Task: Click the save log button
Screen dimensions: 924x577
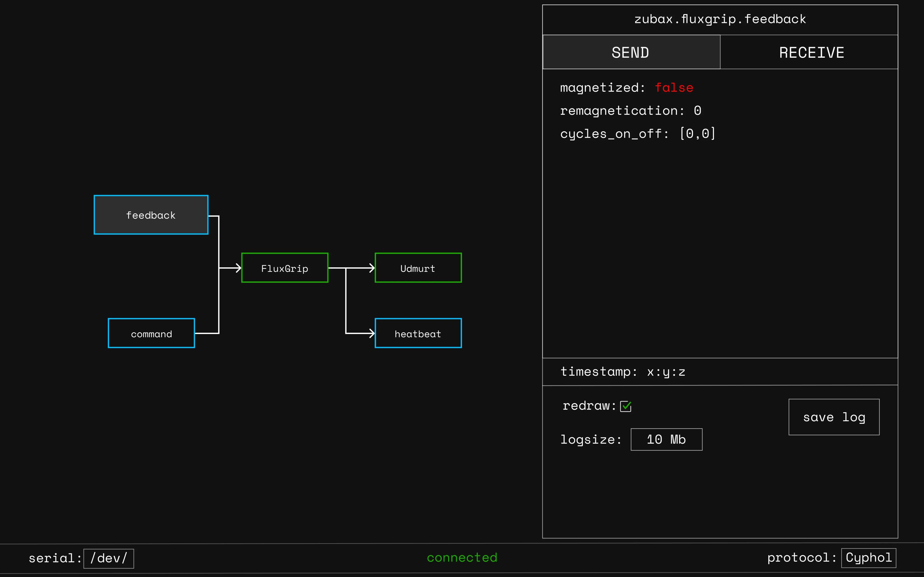Action: click(x=834, y=417)
